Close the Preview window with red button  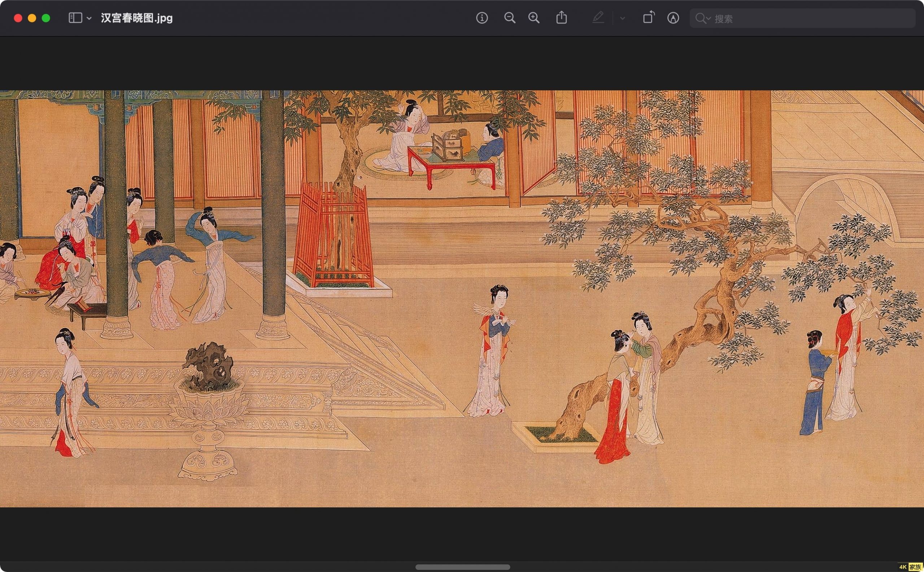pyautogui.click(x=18, y=18)
